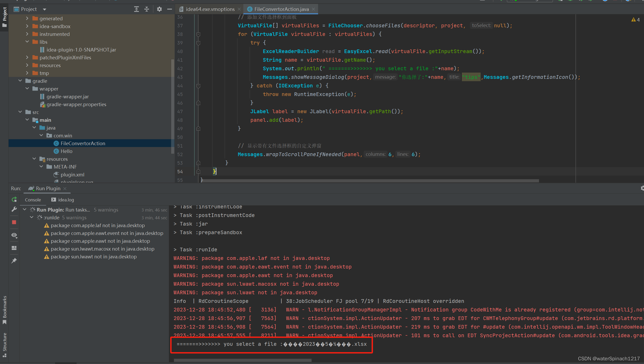Click Expand All icon in Project panel

click(x=136, y=9)
